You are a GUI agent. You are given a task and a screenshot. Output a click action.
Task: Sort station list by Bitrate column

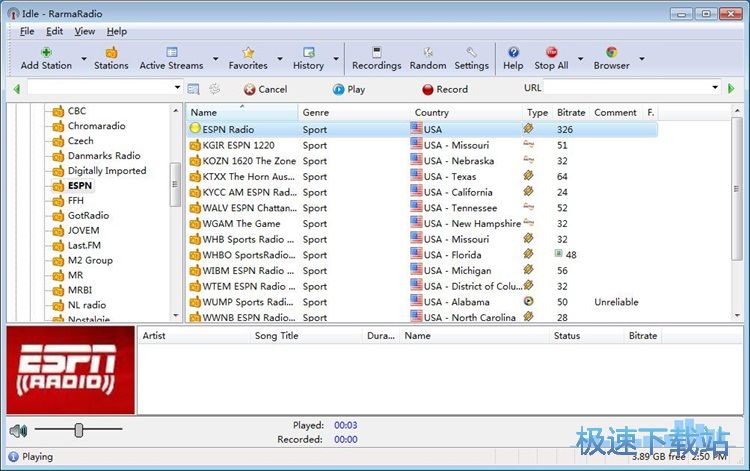pos(571,112)
